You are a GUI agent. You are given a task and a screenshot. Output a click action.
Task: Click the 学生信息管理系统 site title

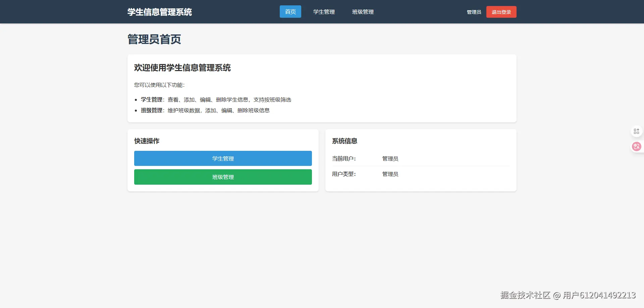(x=160, y=12)
